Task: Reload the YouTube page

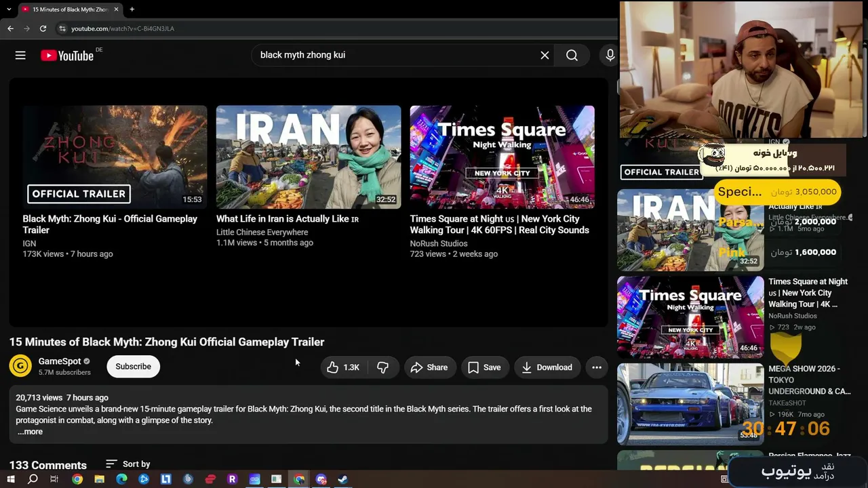Action: 43,28
